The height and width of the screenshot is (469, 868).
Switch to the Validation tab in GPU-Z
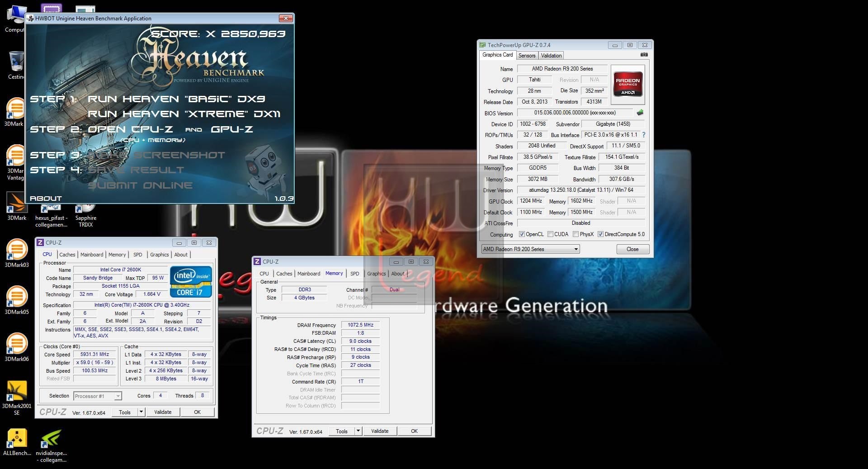[551, 56]
